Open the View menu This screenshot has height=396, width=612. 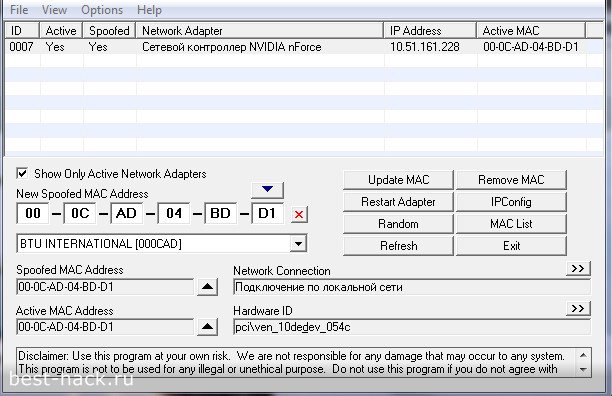coord(54,10)
